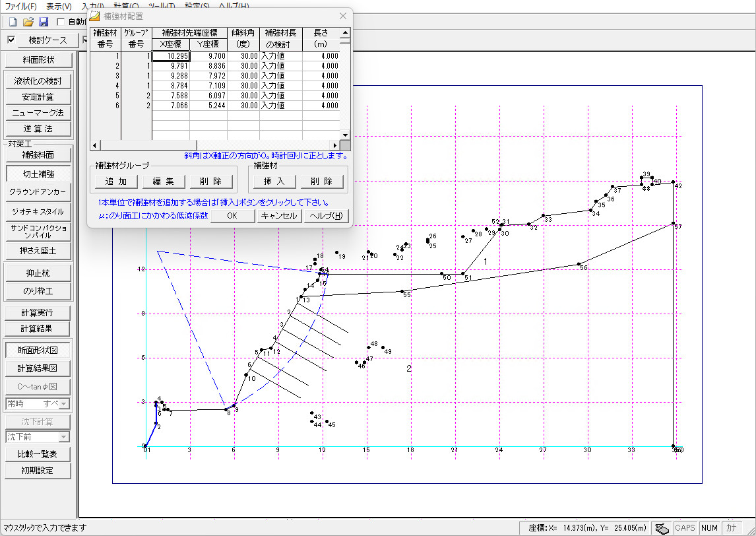Click the 長さ(m) column header
Viewport: 756px width, 536px height.
321,38
